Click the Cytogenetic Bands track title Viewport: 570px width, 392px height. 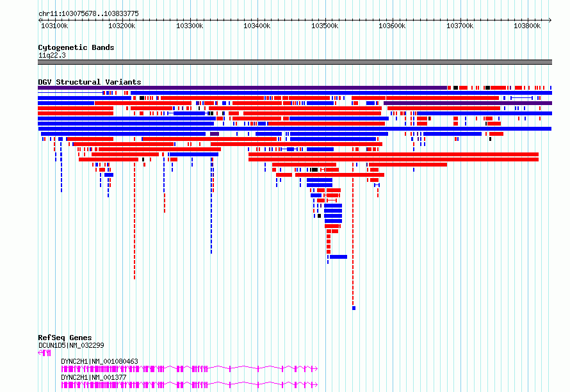76,47
